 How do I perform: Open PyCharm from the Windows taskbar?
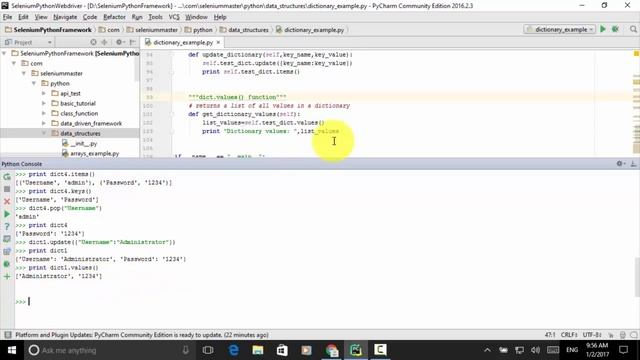coord(356,350)
